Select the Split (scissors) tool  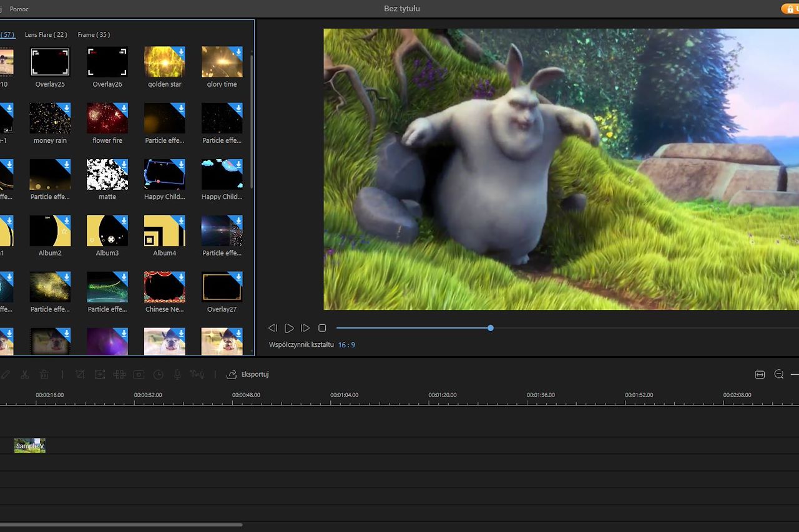25,374
